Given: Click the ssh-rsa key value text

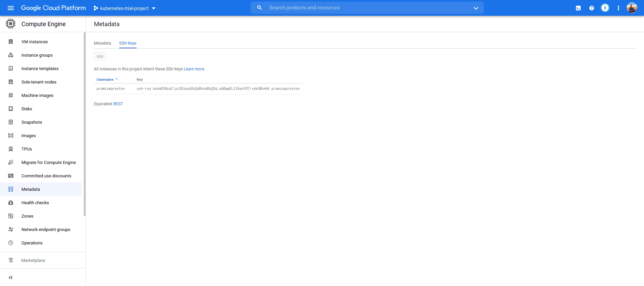Looking at the screenshot, I should pyautogui.click(x=218, y=89).
